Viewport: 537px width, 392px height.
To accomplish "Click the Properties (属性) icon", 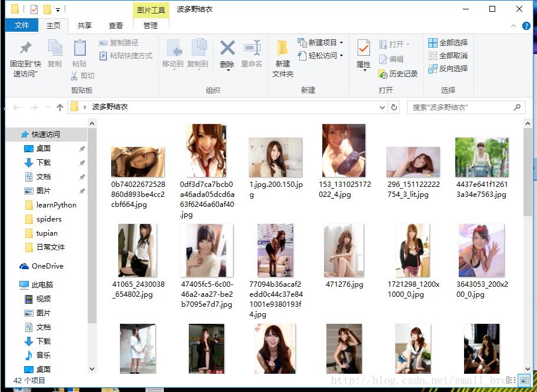I will pyautogui.click(x=363, y=48).
